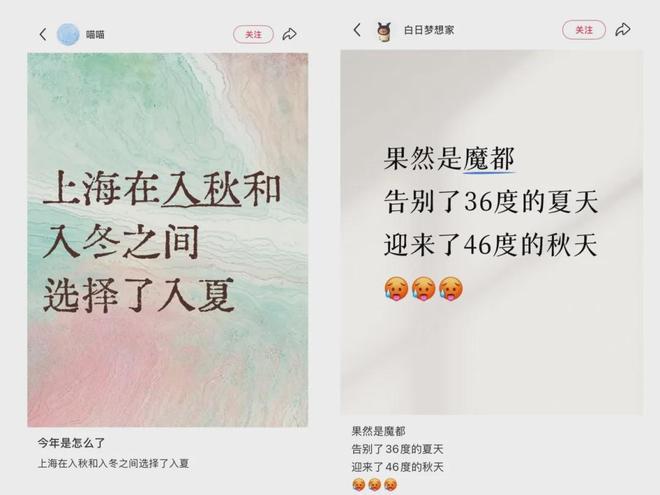Open username 白日梦想家 profile link
Viewport: 660px width, 495px height.
429,30
